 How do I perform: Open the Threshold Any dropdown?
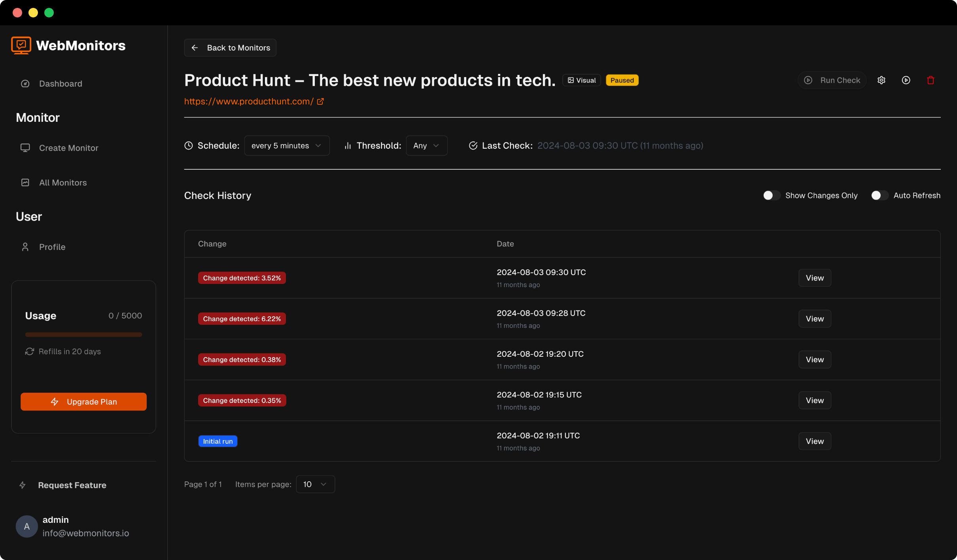pos(426,146)
